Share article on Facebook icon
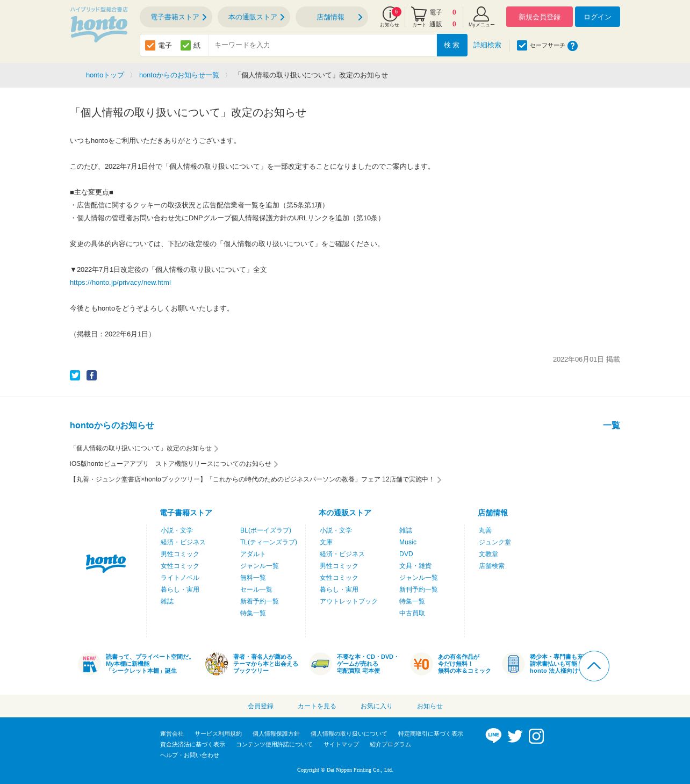Image resolution: width=690 pixels, height=784 pixels. pyautogui.click(x=92, y=375)
